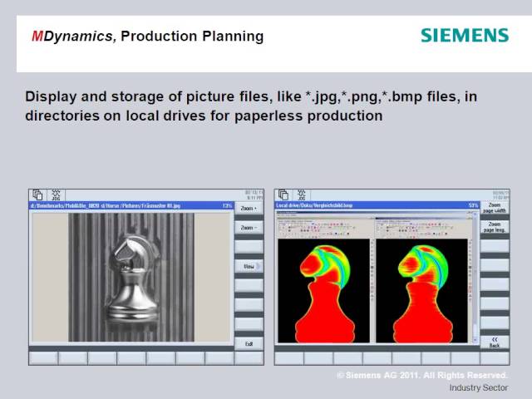Click the right heatmap knight image
Image resolution: width=532 pixels, height=399 pixels.
421,291
